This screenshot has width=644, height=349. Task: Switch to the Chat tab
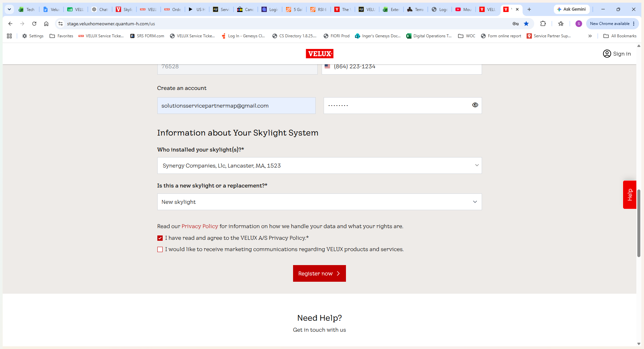point(100,9)
